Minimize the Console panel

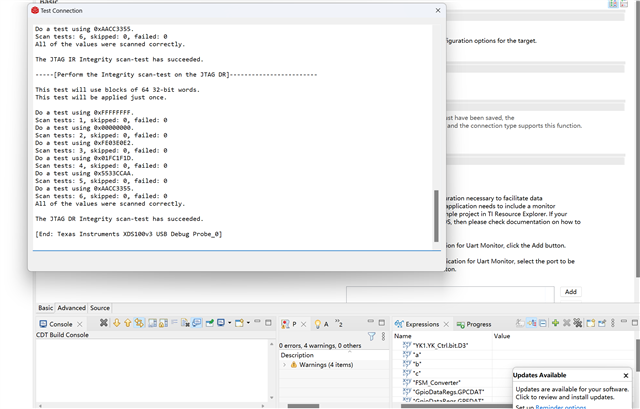[257, 322]
